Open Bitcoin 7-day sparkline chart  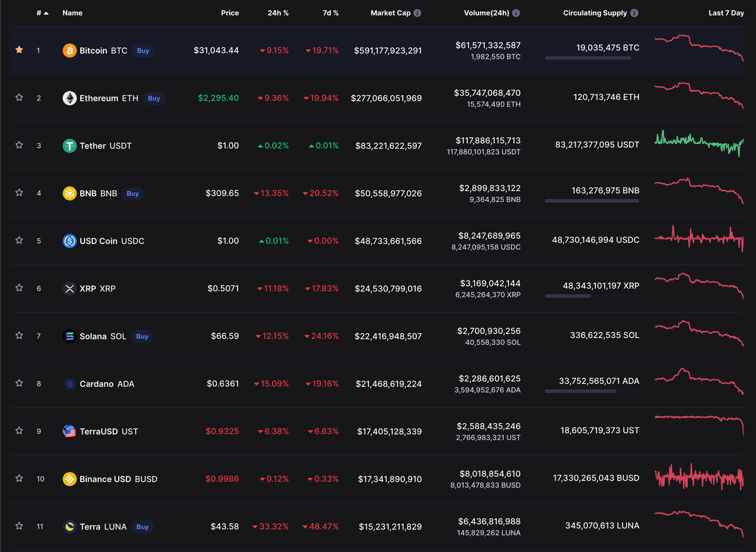click(699, 48)
